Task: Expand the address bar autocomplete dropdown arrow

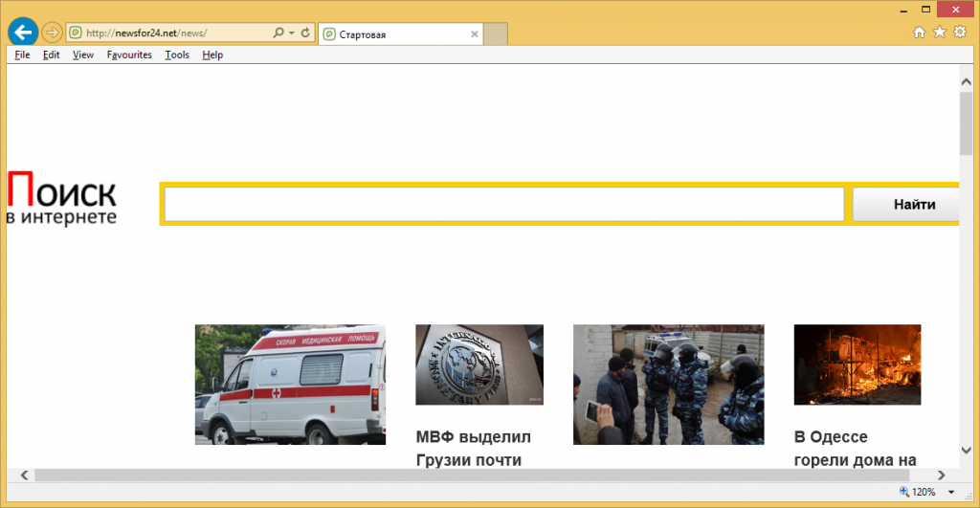Action: tap(291, 33)
